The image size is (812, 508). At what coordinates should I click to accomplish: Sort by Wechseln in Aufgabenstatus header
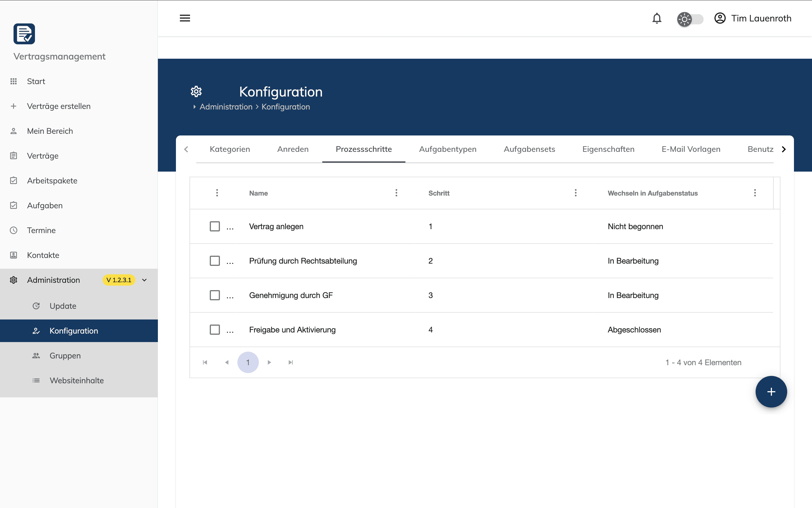click(x=653, y=193)
